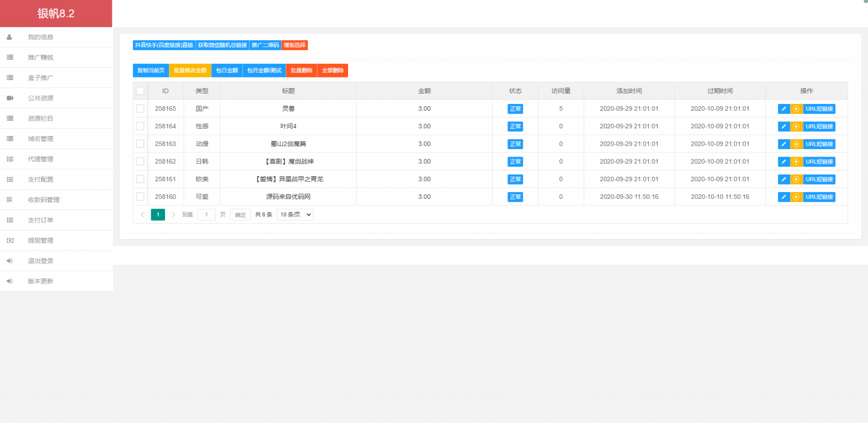Open the 域名管理 menu item
The height and width of the screenshot is (423, 868).
pos(41,138)
